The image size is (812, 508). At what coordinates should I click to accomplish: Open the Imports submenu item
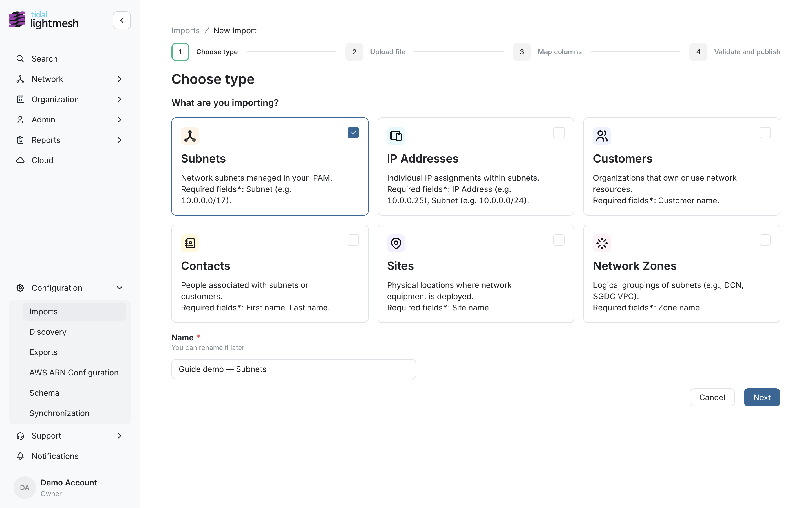click(74, 312)
